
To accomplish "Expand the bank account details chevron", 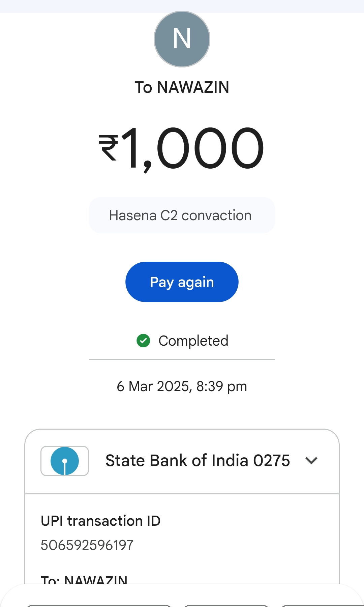I will click(x=311, y=461).
